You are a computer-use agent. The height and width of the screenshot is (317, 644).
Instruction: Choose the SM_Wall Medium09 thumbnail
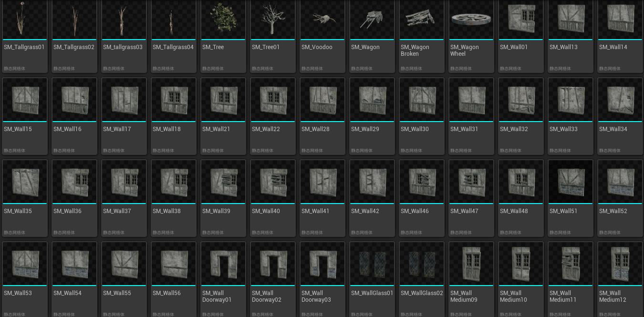pos(471,264)
